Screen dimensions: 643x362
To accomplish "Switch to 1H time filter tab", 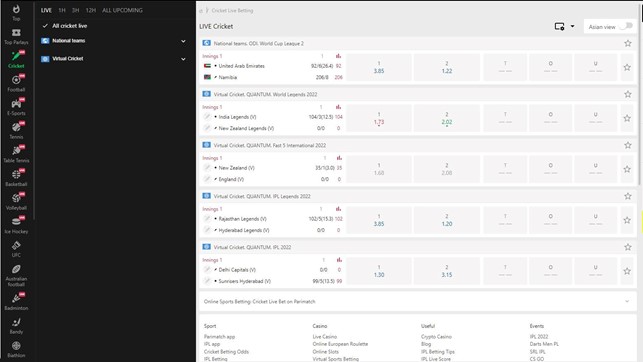I will pos(62,10).
